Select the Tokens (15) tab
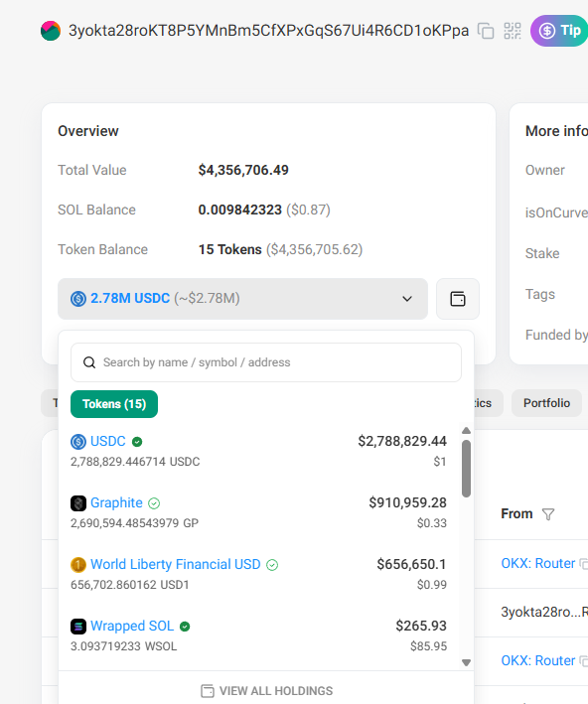The height and width of the screenshot is (704, 588). 114,404
